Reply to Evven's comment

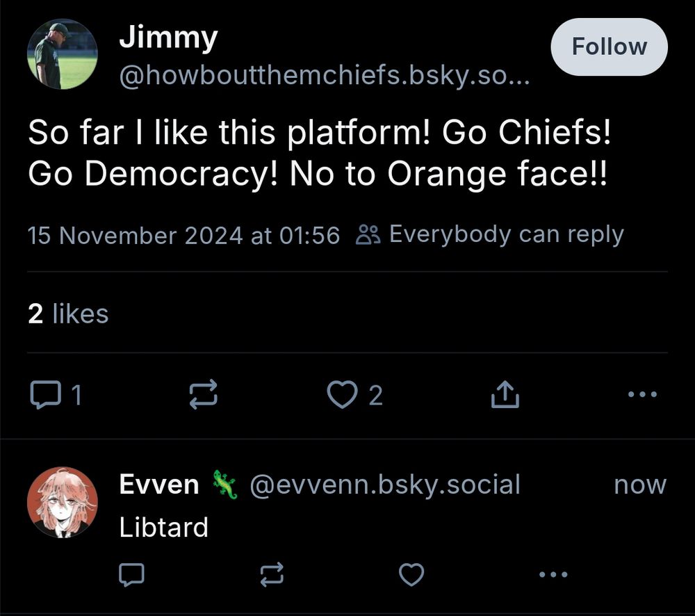(x=131, y=574)
